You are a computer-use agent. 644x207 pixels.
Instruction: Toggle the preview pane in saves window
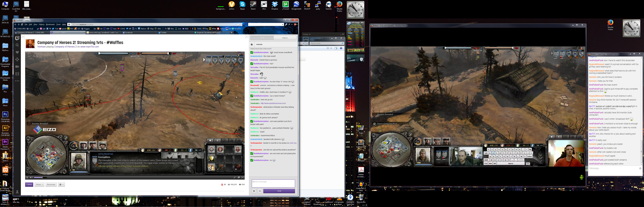(x=336, y=48)
